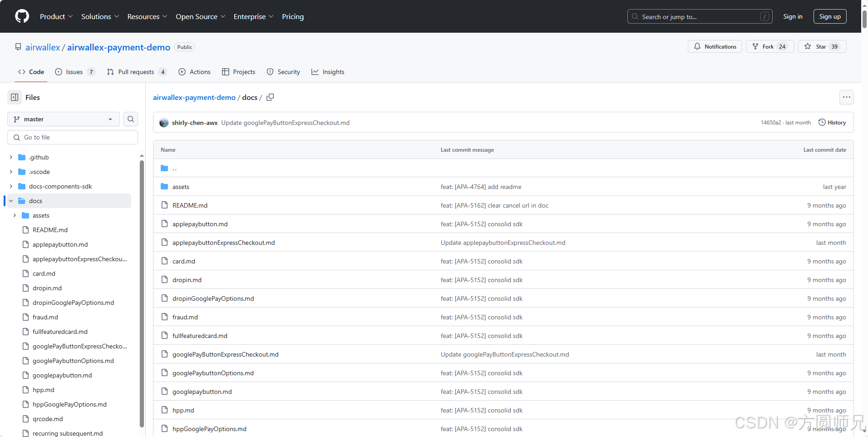868x437 pixels.
Task: Open applepaybuttonExpressCheckout.md in file table
Action: (x=223, y=243)
